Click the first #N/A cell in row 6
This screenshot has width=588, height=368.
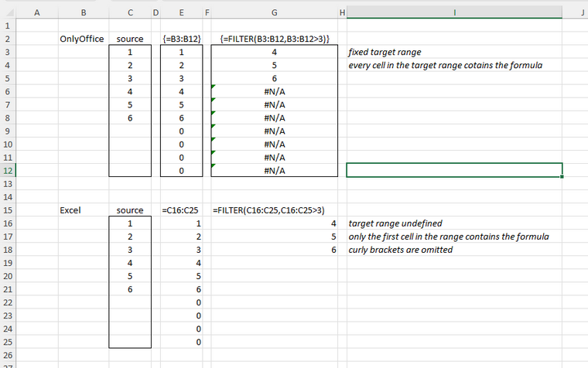tap(275, 91)
